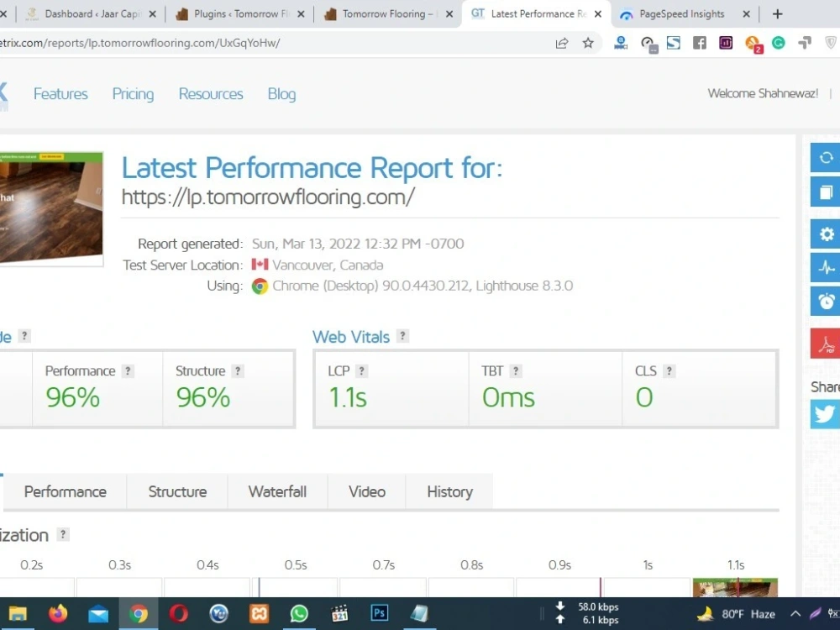
Task: Click the Facebook extension icon
Action: [699, 43]
